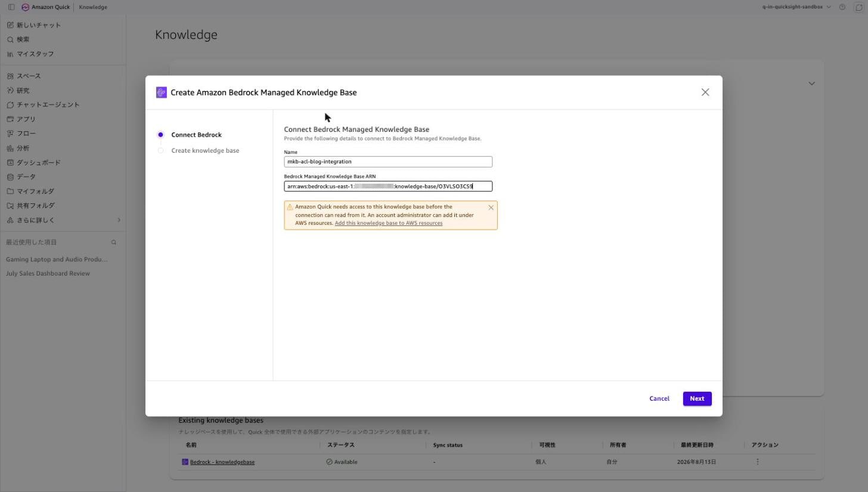Toggle the sidebar panel icon in top bar

pos(11,7)
